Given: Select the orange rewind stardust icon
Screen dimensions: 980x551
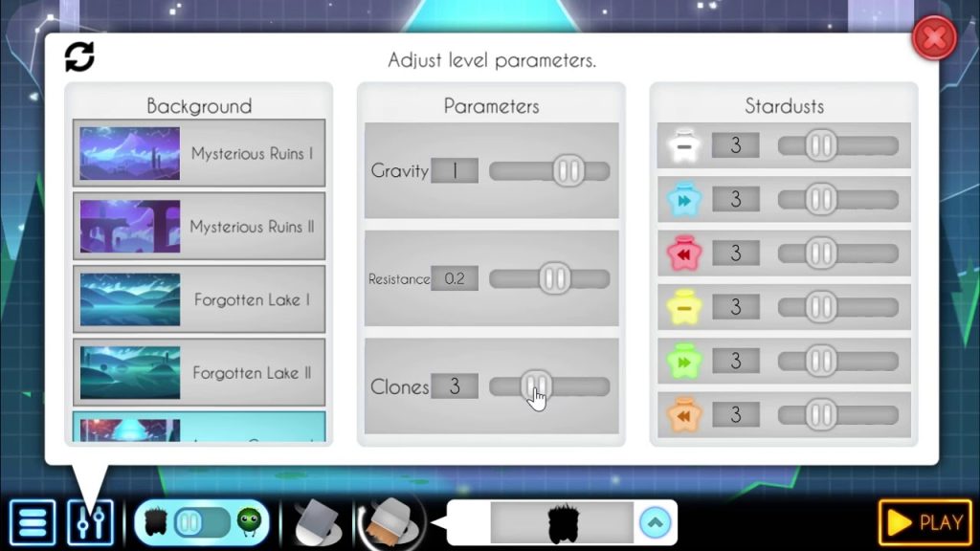Looking at the screenshot, I should [684, 415].
